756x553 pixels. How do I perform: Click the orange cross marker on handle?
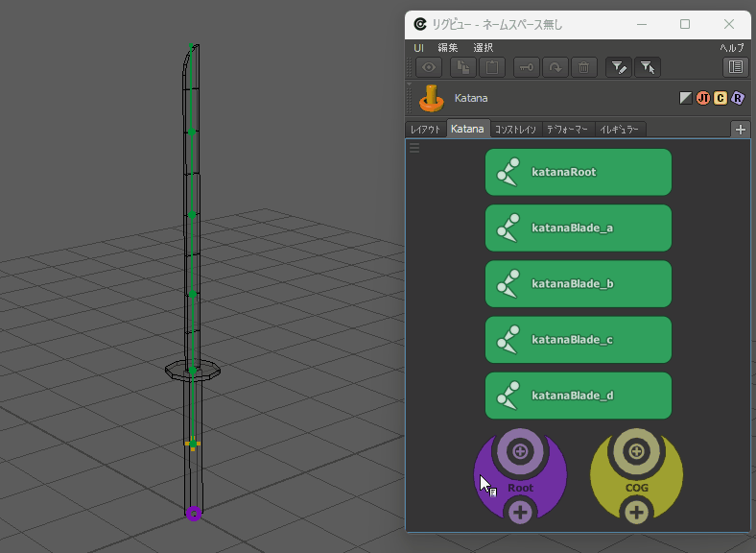coord(193,444)
